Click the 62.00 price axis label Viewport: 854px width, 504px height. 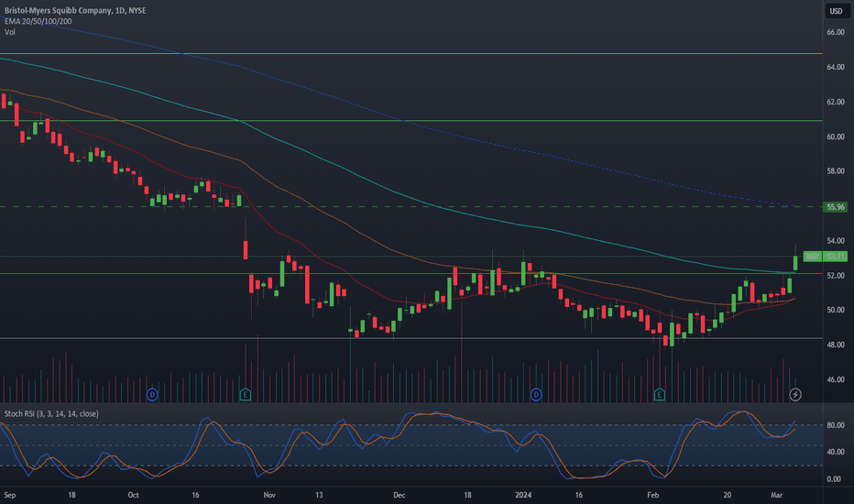[x=836, y=102]
